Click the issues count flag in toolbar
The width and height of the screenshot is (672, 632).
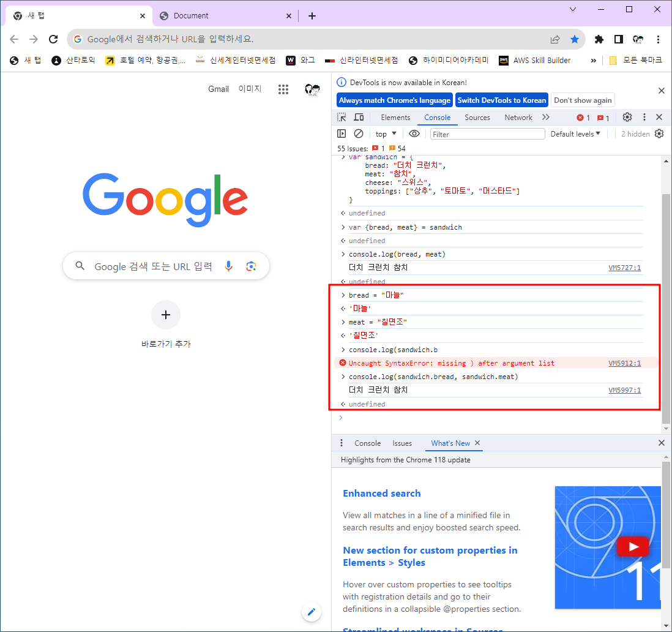click(x=603, y=118)
